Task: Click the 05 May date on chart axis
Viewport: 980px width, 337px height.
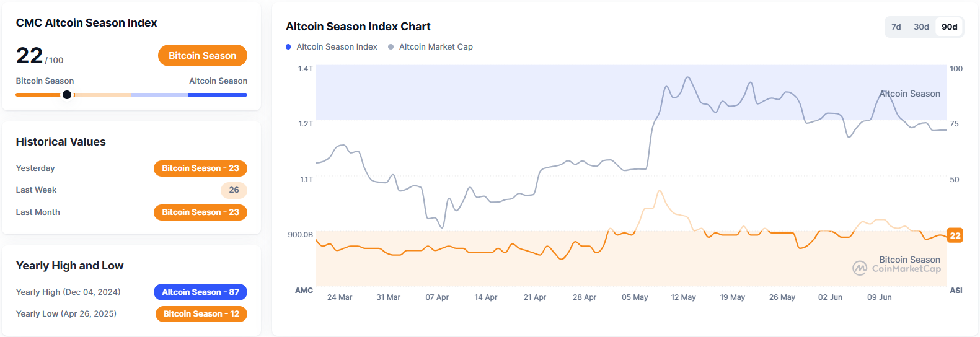Action: (635, 297)
